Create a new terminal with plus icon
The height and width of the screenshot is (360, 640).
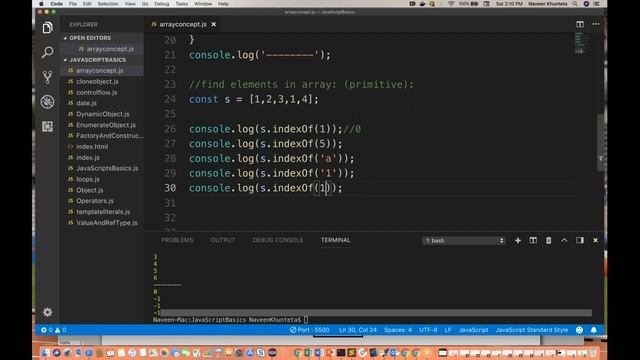[x=518, y=240]
